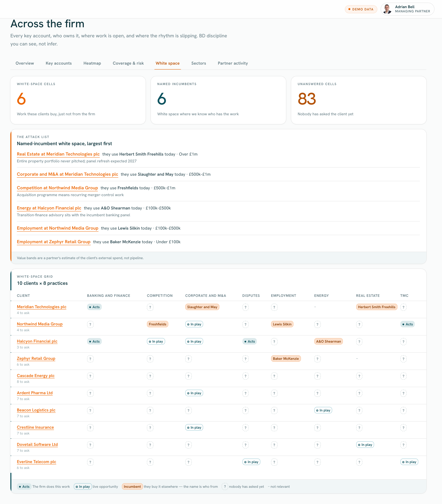Open Meridian Technologies plc in the grid

41,307
